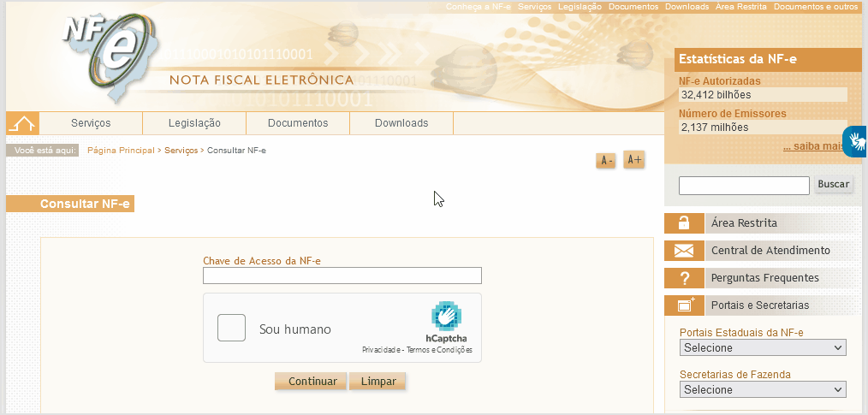Open the Serviços menu tab
Screen dimensions: 868x415
point(91,123)
